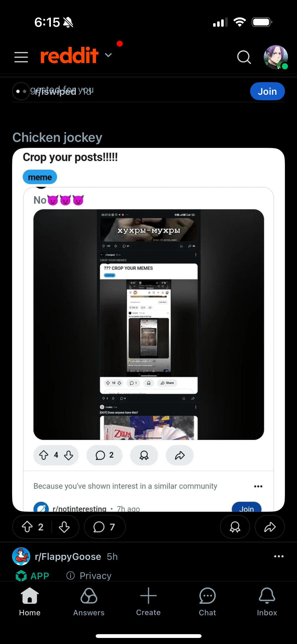297x644 pixels.
Task: Join the r/iswiped community
Action: point(267,91)
